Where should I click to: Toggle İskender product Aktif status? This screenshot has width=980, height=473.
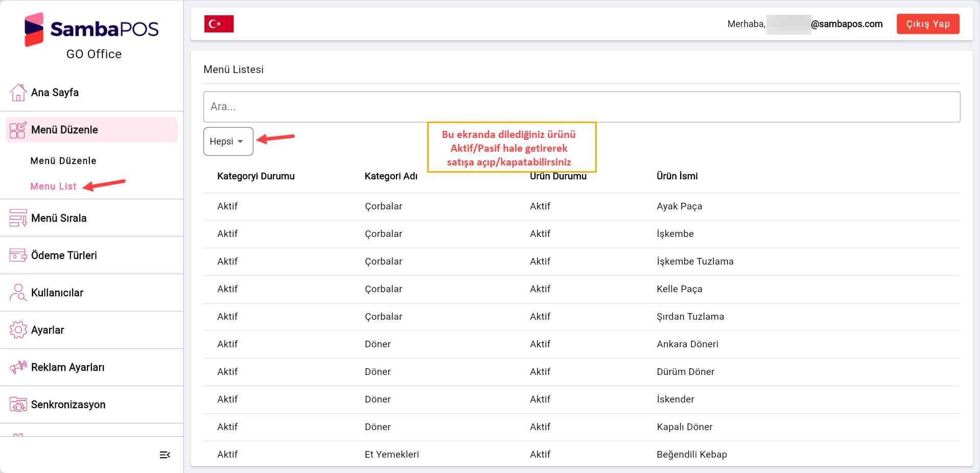(x=540, y=399)
